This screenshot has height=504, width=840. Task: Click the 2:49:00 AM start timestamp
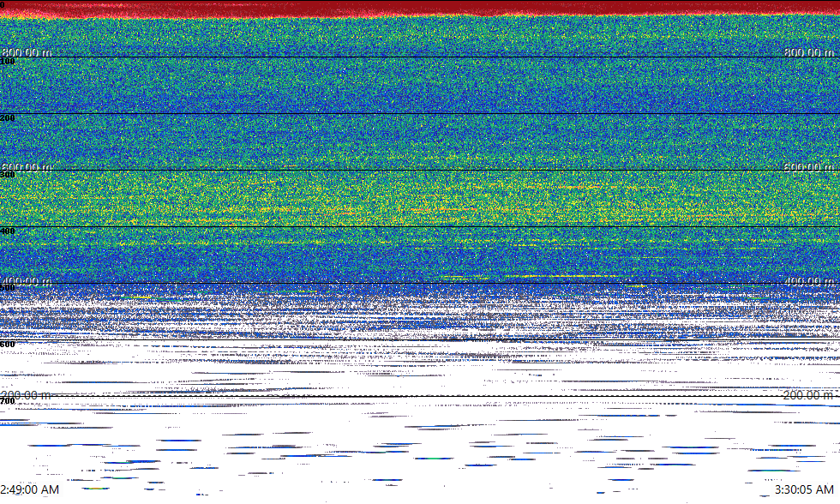tap(30, 489)
